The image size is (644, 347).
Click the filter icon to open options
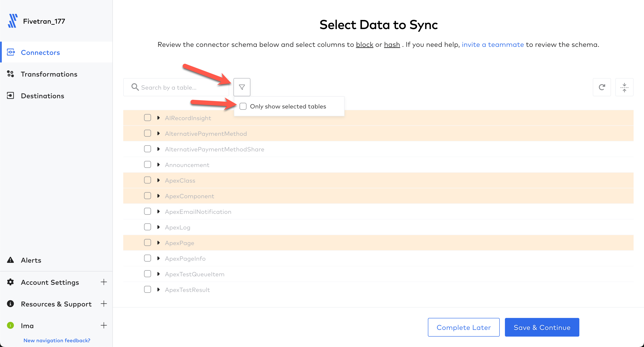(x=242, y=87)
